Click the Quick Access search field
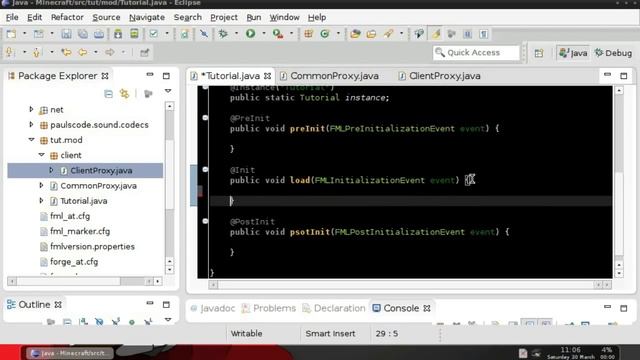 (x=476, y=53)
